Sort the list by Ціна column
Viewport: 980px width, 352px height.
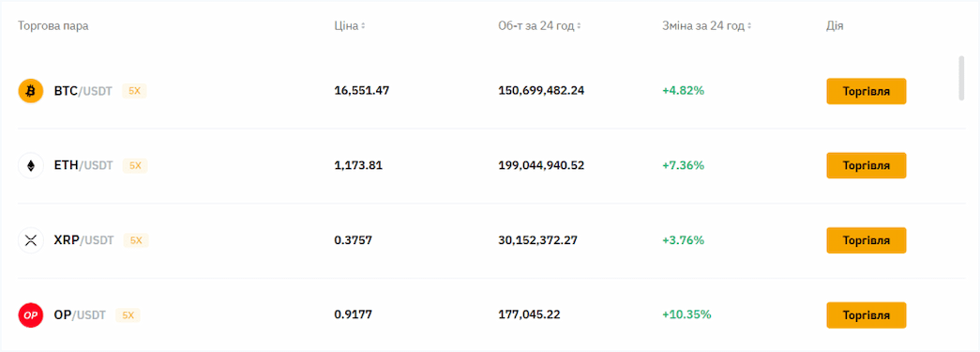[350, 26]
